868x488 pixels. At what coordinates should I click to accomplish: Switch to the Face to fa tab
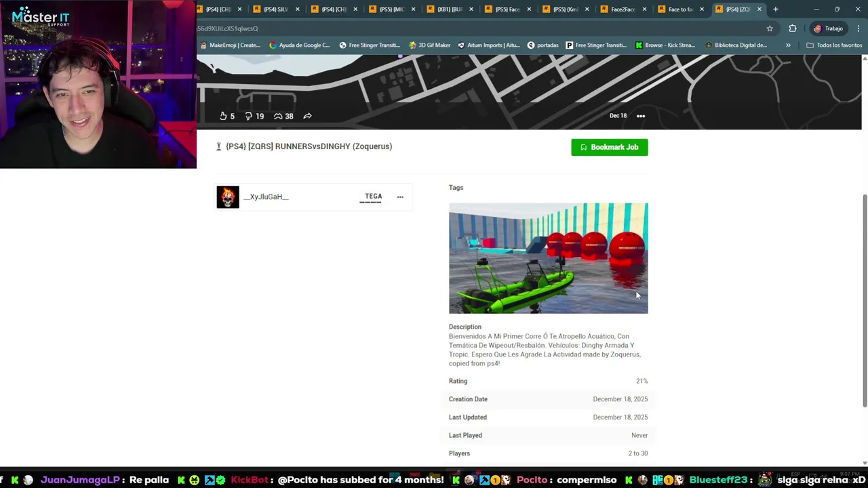pyautogui.click(x=680, y=9)
